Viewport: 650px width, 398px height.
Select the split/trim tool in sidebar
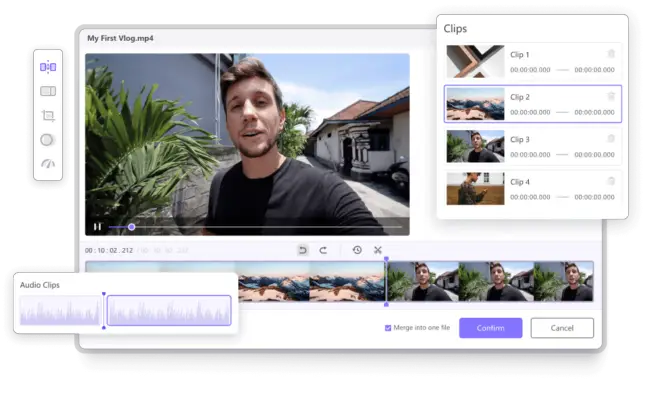pos(48,67)
